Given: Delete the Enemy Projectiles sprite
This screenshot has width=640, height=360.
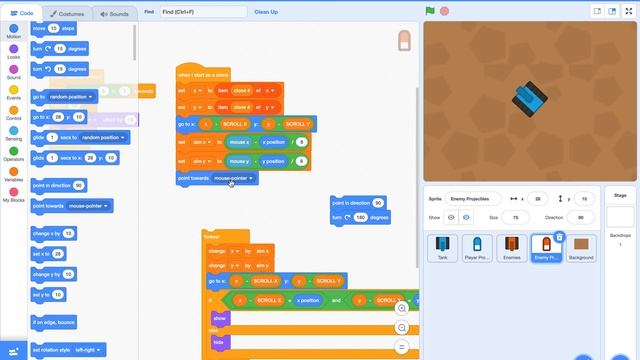Looking at the screenshot, I should click(560, 237).
